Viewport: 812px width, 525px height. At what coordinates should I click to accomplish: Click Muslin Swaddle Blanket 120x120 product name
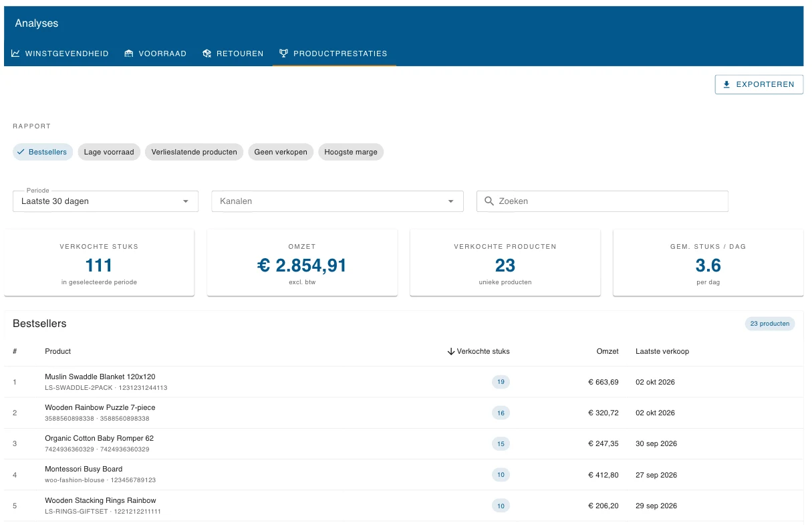[x=100, y=377]
